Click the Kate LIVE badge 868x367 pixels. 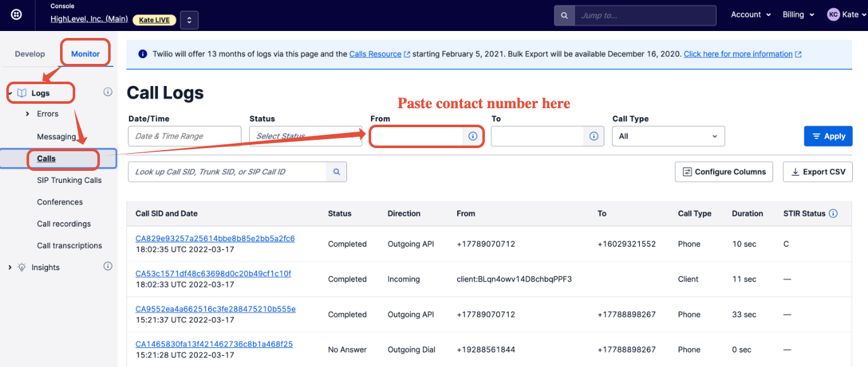click(x=154, y=20)
